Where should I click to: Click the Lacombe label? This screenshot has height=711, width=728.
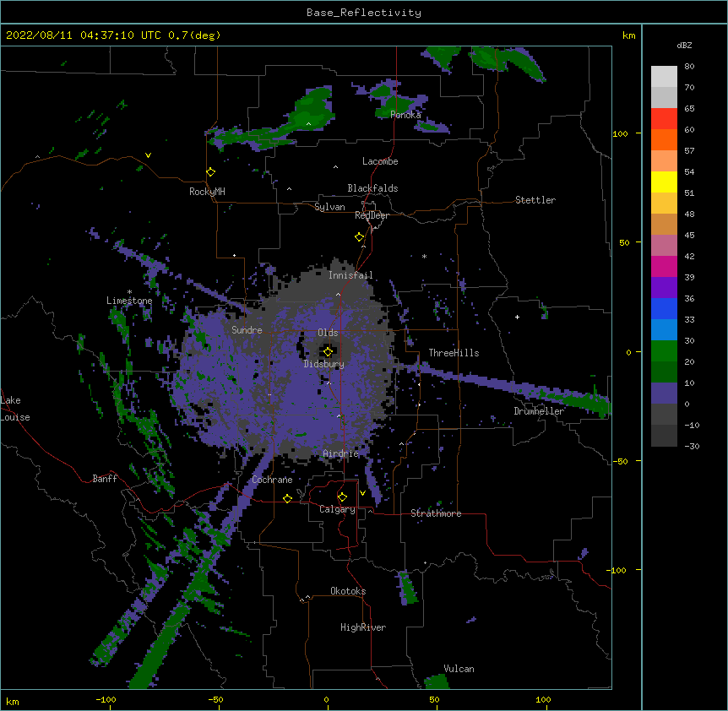point(380,161)
